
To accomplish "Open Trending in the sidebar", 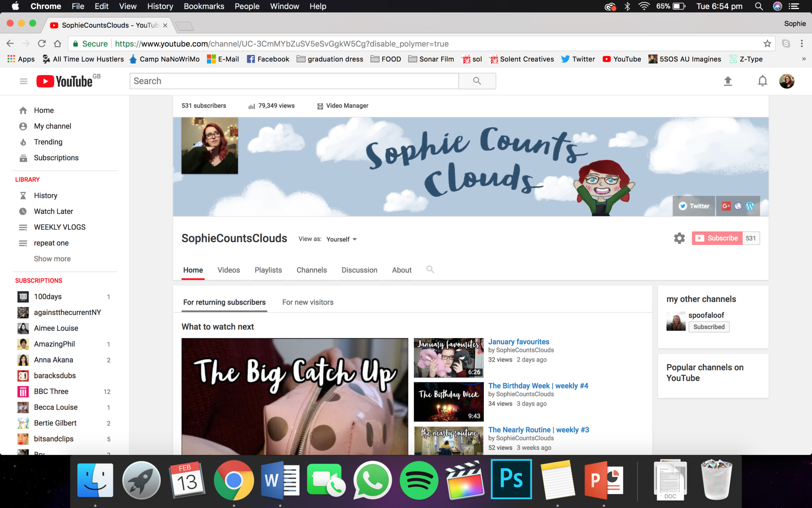I will [x=48, y=142].
